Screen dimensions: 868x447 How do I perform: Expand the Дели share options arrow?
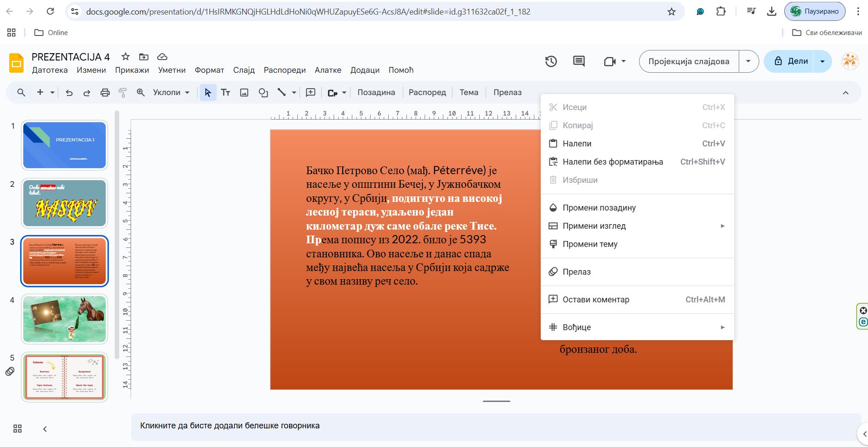click(x=822, y=61)
